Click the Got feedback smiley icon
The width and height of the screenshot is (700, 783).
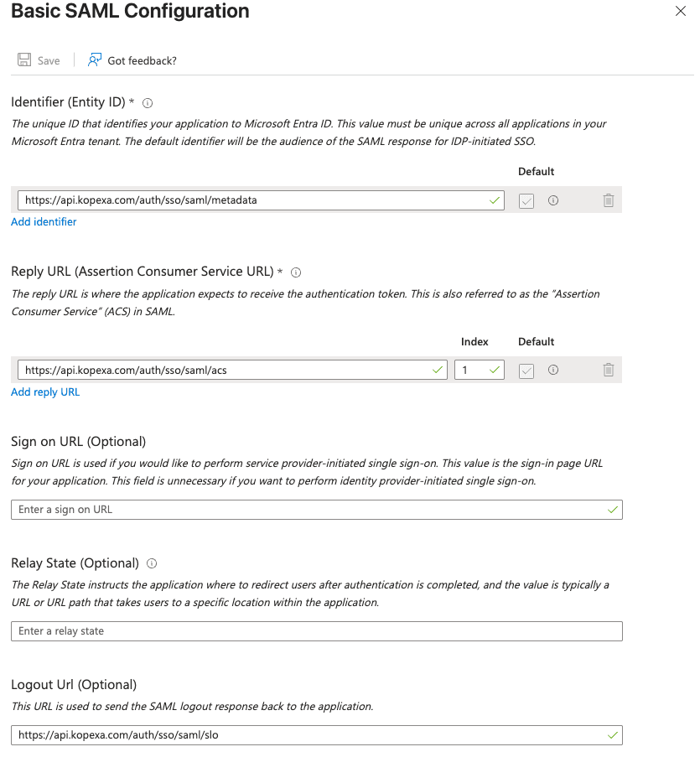point(95,60)
